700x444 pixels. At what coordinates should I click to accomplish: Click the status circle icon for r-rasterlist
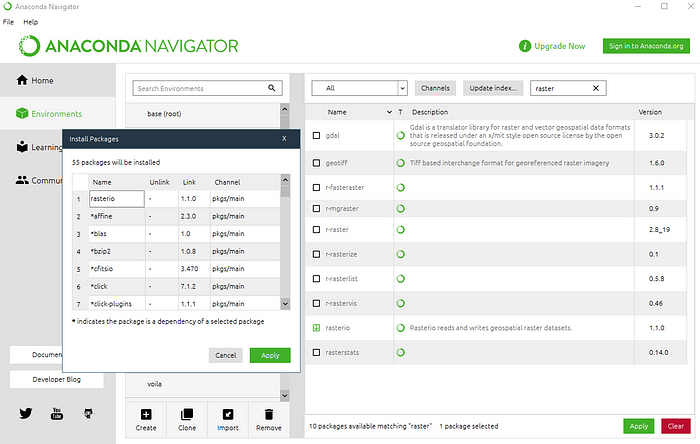pyautogui.click(x=400, y=278)
